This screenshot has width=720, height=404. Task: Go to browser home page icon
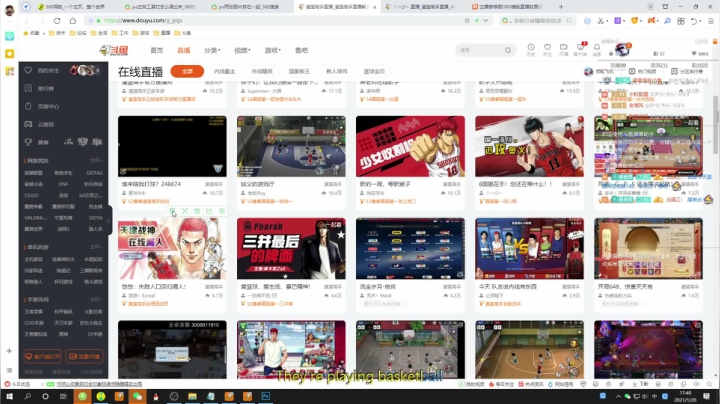coord(73,21)
